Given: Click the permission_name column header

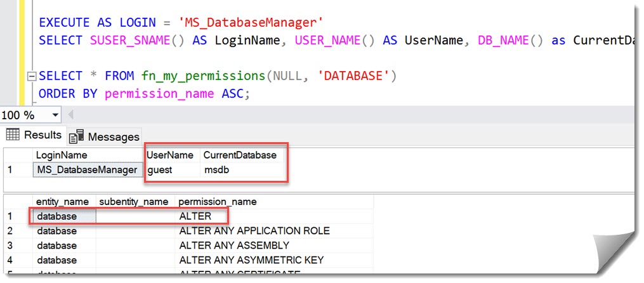Looking at the screenshot, I should coord(218,202).
